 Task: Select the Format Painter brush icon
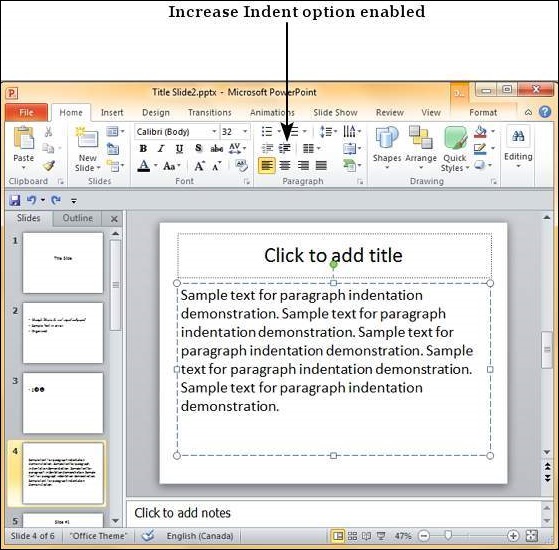point(48,165)
